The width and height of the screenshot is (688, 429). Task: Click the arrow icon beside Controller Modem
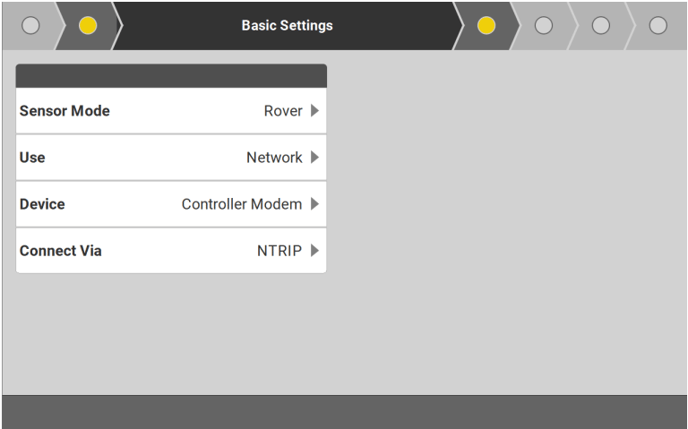pos(315,204)
